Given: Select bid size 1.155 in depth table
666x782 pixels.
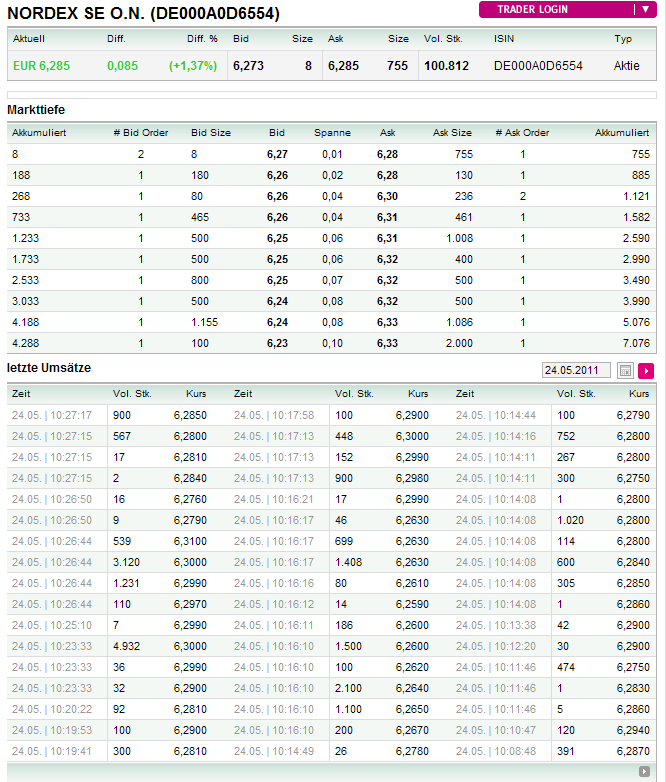Looking at the screenshot, I should click(205, 322).
